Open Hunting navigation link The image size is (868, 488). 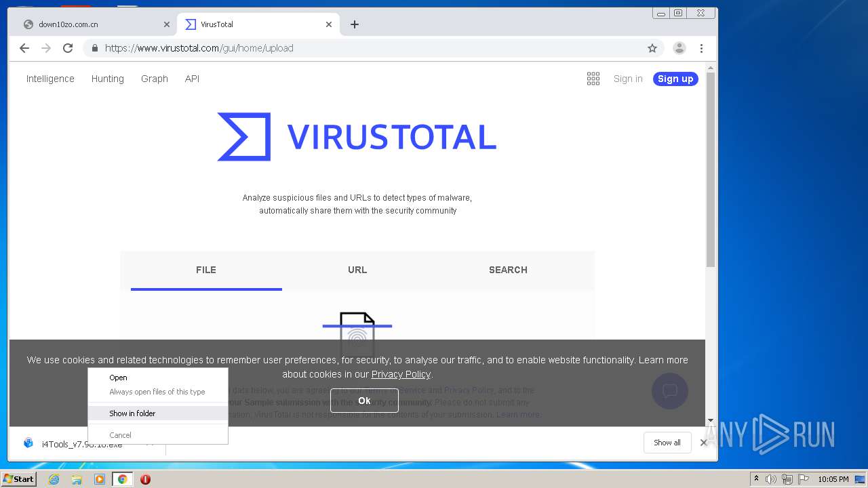[108, 79]
